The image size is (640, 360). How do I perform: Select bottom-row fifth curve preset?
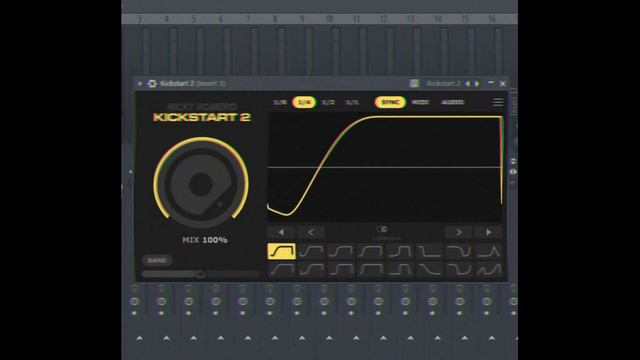[400, 269]
